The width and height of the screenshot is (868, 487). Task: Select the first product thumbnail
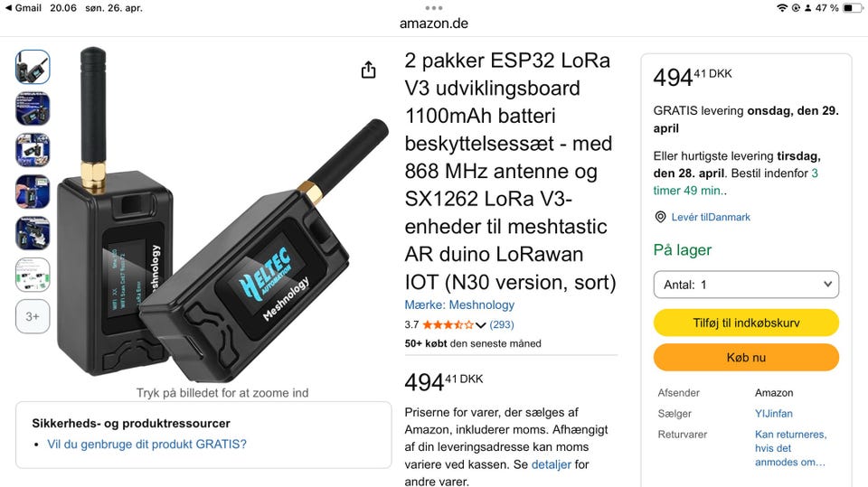pyautogui.click(x=33, y=67)
